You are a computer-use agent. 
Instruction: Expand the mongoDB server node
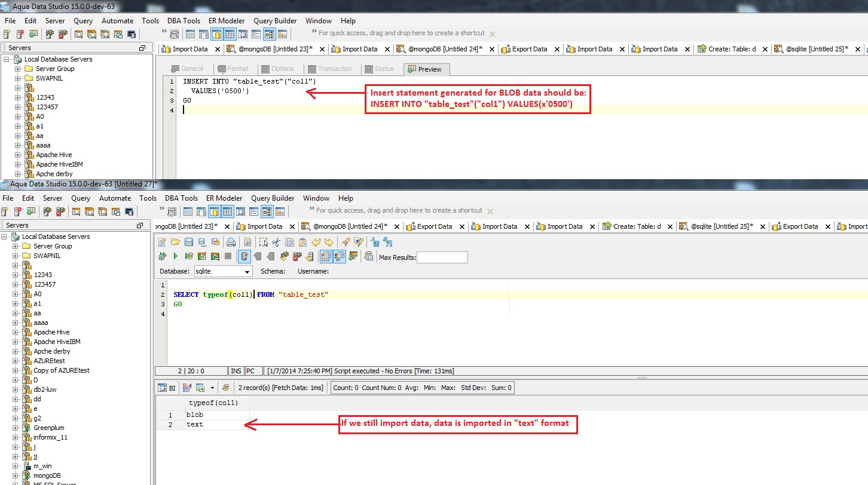pos(16,475)
